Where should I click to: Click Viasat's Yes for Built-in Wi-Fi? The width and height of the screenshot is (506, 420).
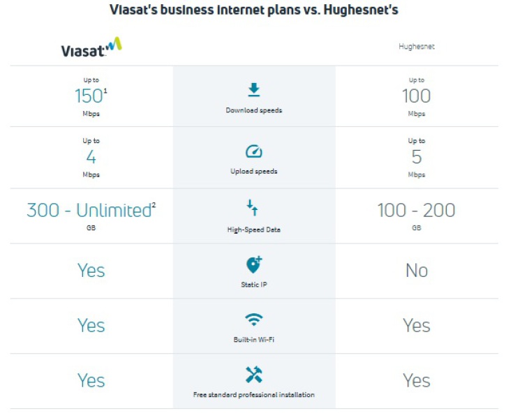click(x=91, y=326)
